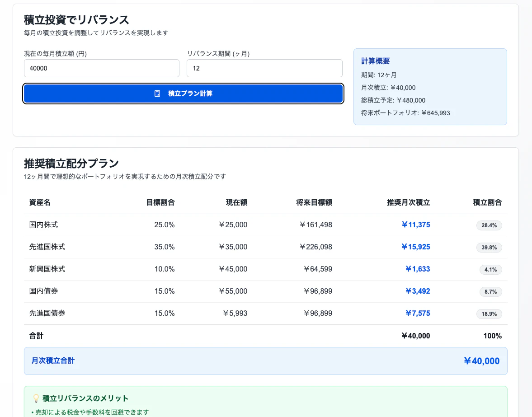Click the 39.8% badge next to 先進国株式
This screenshot has width=532, height=417.
click(x=490, y=247)
